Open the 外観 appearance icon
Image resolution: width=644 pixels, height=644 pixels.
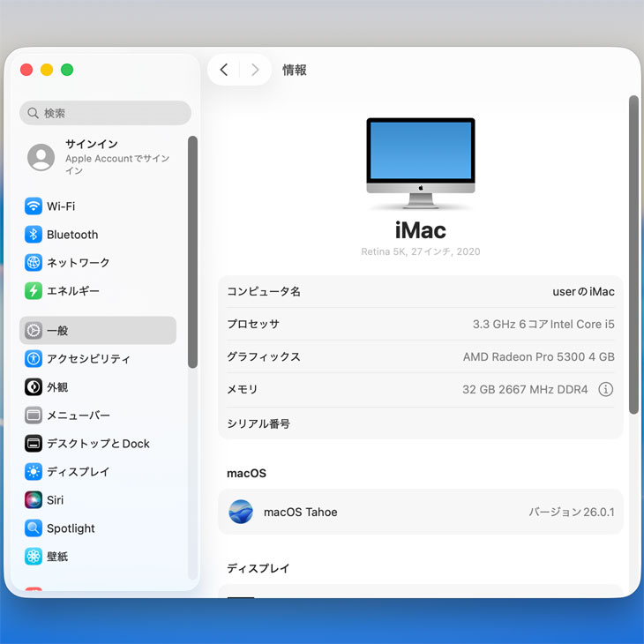[34, 387]
